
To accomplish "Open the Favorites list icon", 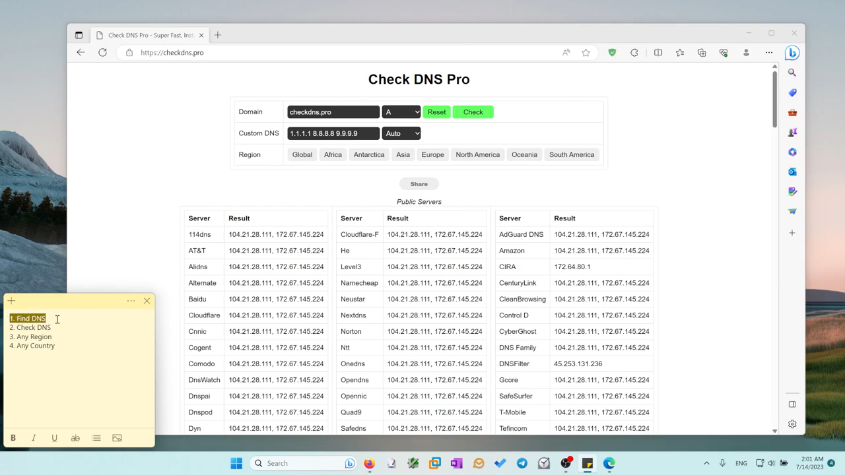I will pyautogui.click(x=680, y=52).
